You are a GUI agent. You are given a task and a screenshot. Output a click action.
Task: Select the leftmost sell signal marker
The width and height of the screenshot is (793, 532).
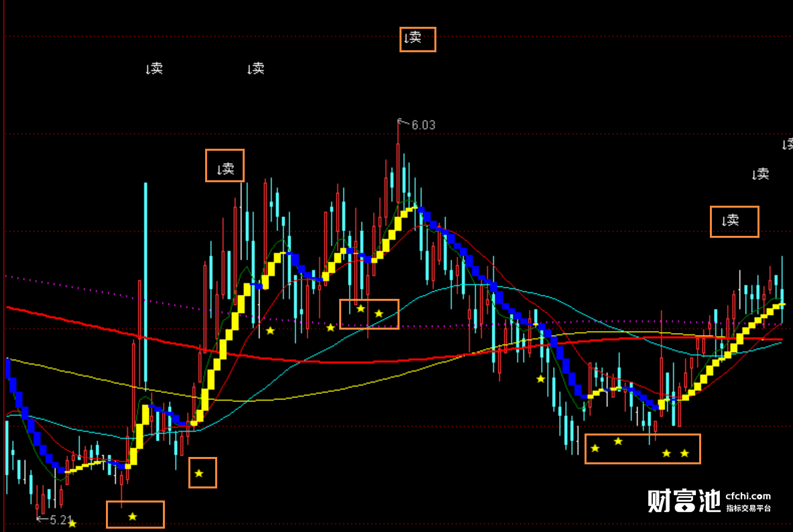[154, 68]
